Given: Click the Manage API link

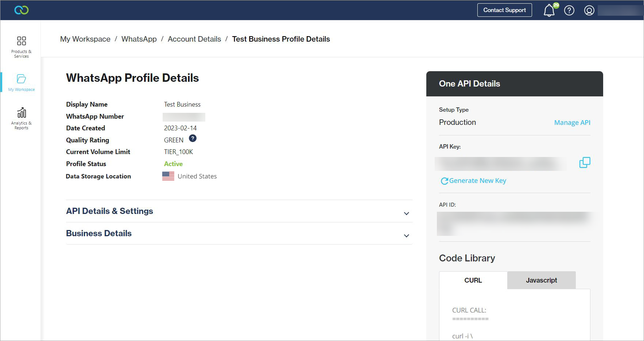Looking at the screenshot, I should pyautogui.click(x=572, y=123).
